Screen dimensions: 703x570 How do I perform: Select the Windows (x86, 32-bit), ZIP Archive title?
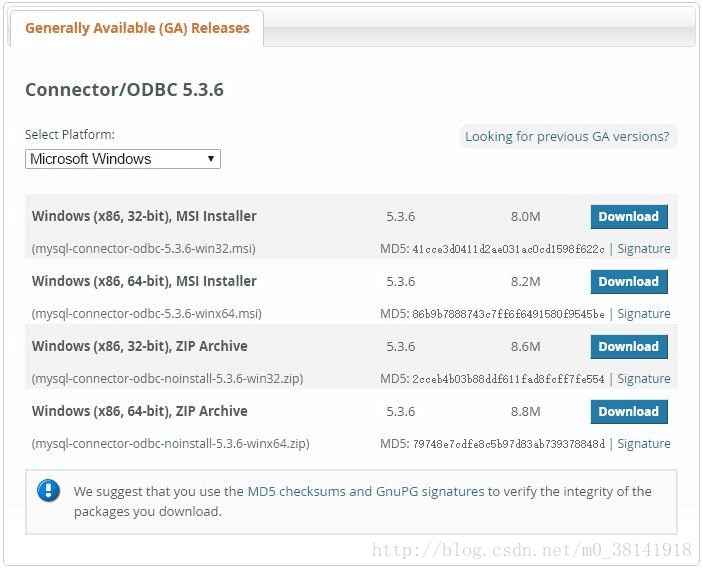tap(139, 347)
